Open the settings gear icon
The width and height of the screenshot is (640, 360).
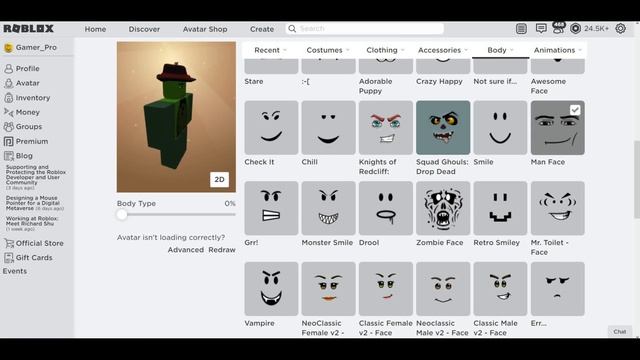click(620, 29)
